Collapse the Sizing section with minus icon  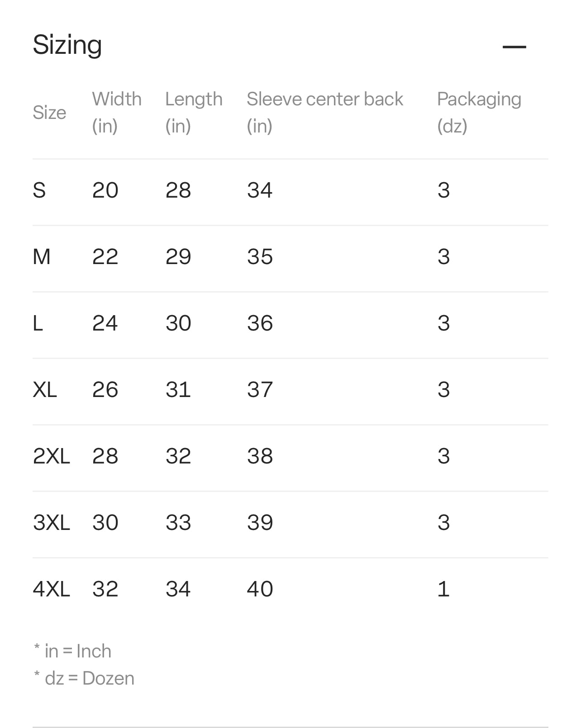514,47
